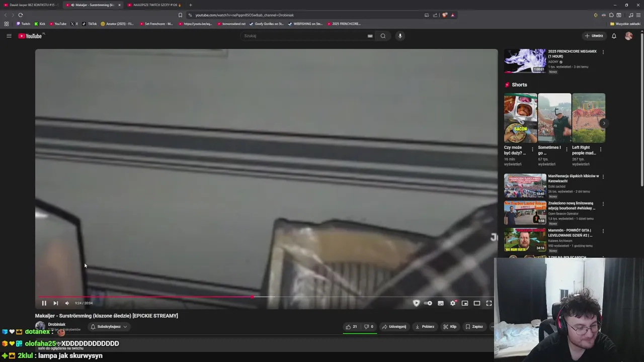Close the Makaljer Surströmming tab
This screenshot has height=362, width=644.
click(x=119, y=5)
